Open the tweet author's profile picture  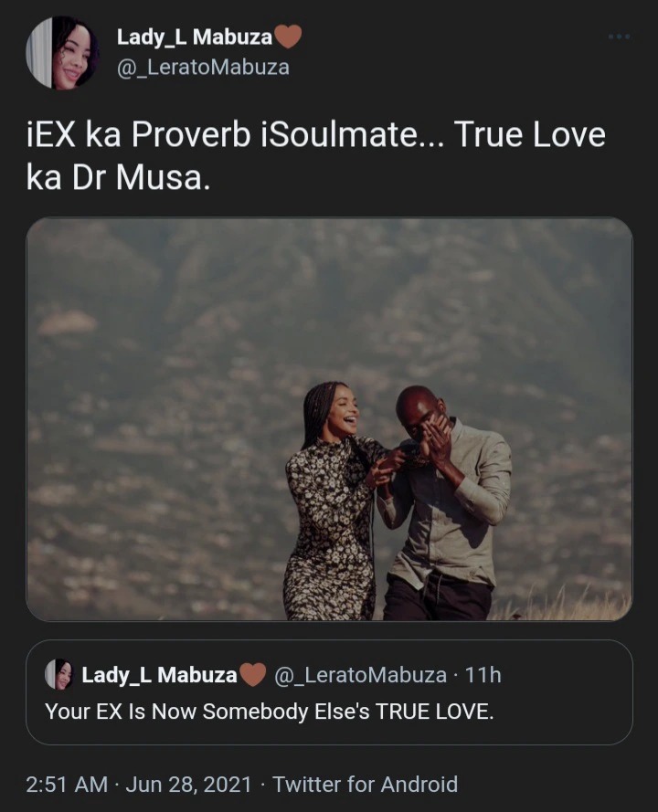[62, 53]
